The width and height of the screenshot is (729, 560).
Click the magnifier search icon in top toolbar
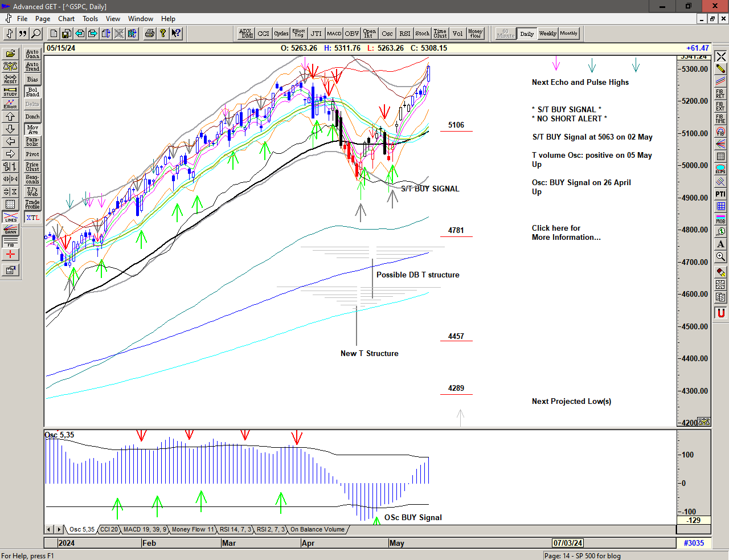36,34
